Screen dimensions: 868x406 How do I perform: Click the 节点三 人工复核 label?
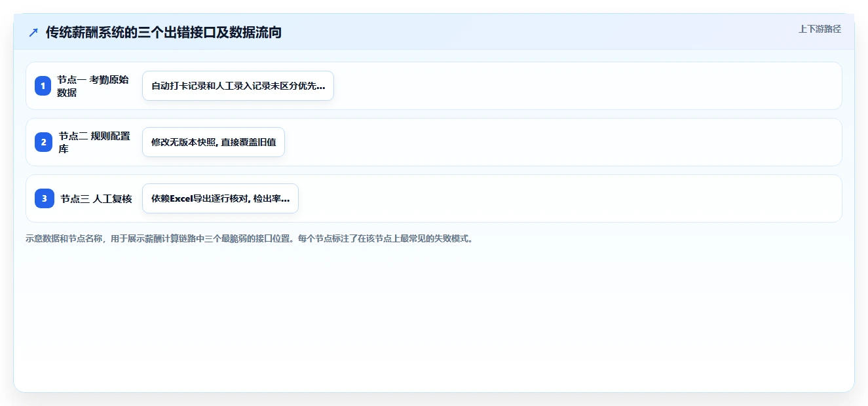coord(96,198)
